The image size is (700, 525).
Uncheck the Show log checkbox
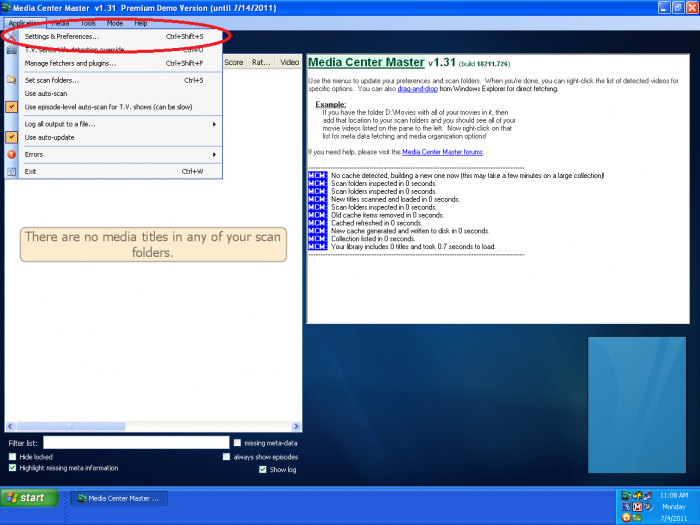tap(263, 470)
